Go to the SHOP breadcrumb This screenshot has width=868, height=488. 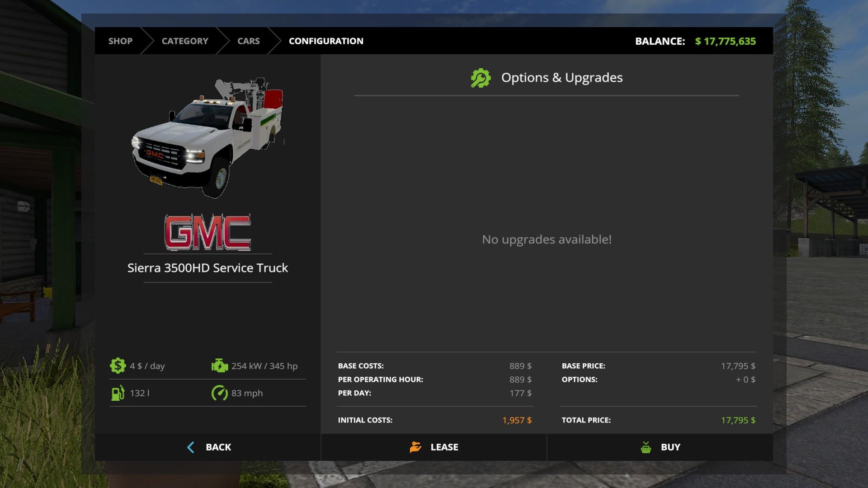coord(120,41)
